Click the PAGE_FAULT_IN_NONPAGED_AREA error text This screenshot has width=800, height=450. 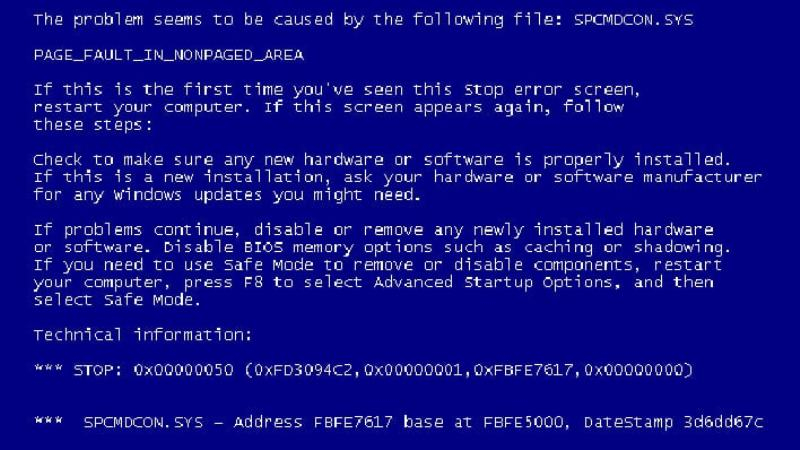pyautogui.click(x=169, y=55)
